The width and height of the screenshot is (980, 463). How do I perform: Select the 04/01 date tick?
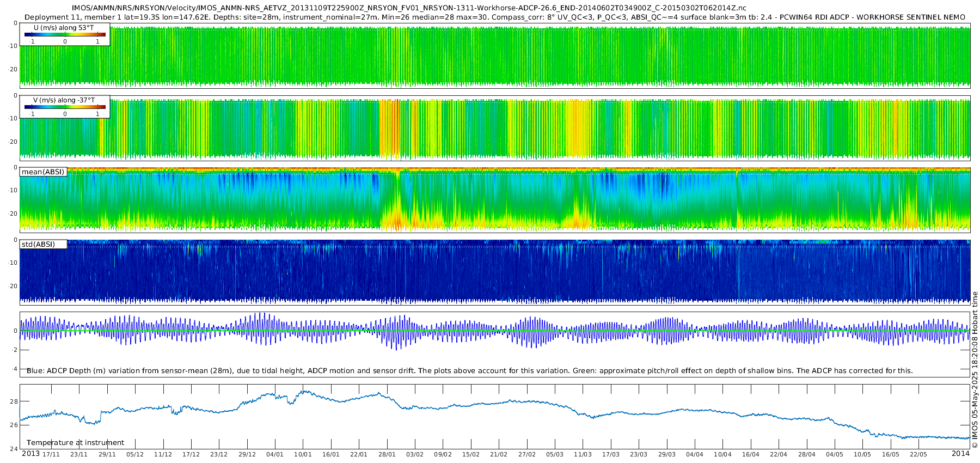coord(275,454)
